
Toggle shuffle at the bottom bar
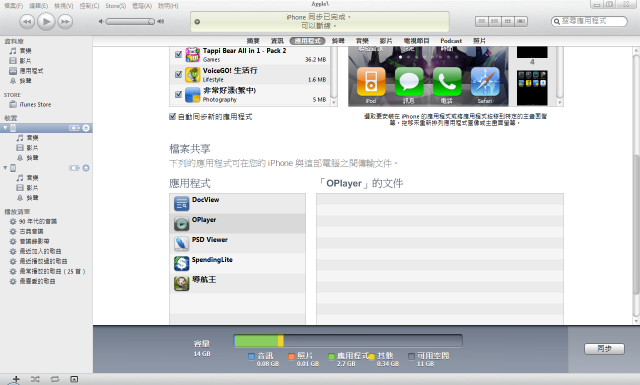tap(35, 379)
